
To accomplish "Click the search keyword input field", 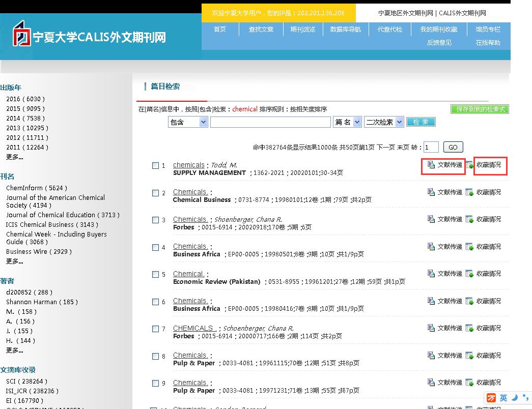I will 270,122.
